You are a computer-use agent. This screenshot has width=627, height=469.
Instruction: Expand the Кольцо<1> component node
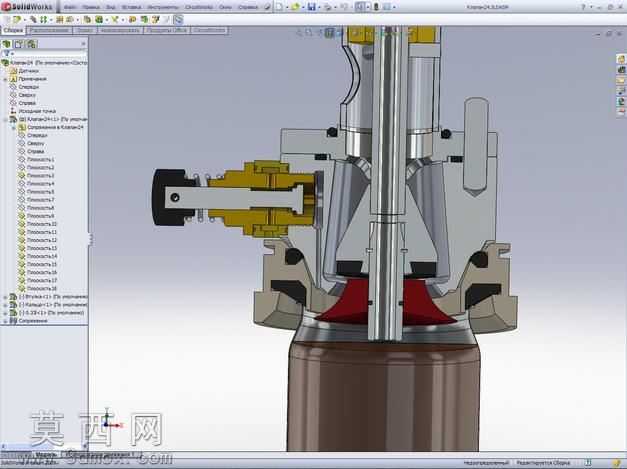(5, 305)
